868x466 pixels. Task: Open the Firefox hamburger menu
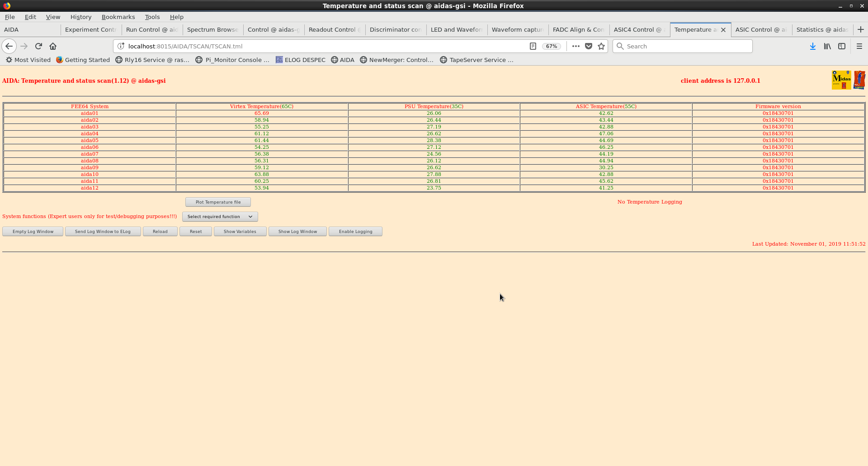click(859, 46)
